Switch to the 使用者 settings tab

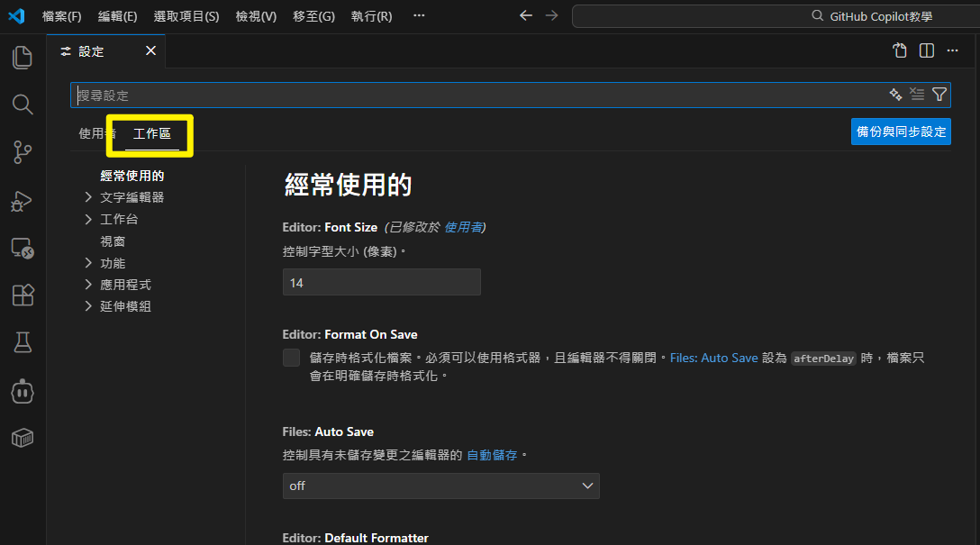(93, 133)
